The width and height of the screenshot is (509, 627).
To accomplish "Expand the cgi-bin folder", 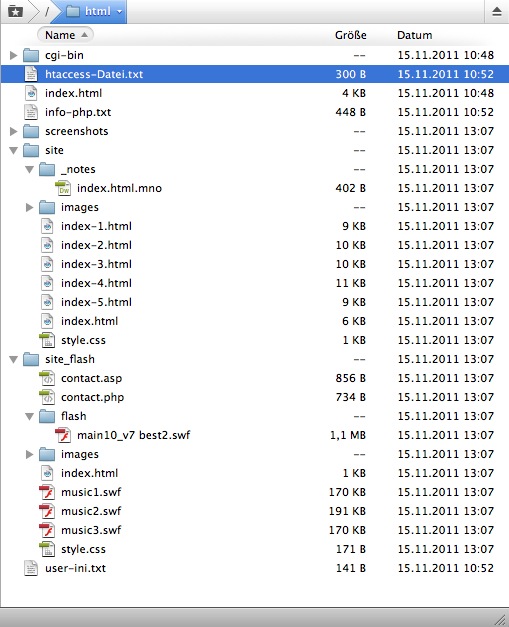I will click(13, 55).
